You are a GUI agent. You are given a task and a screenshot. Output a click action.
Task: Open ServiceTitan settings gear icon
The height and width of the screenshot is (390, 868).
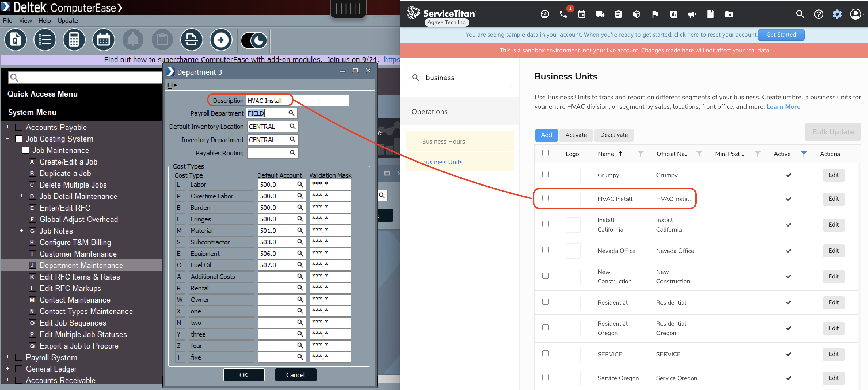tap(837, 14)
